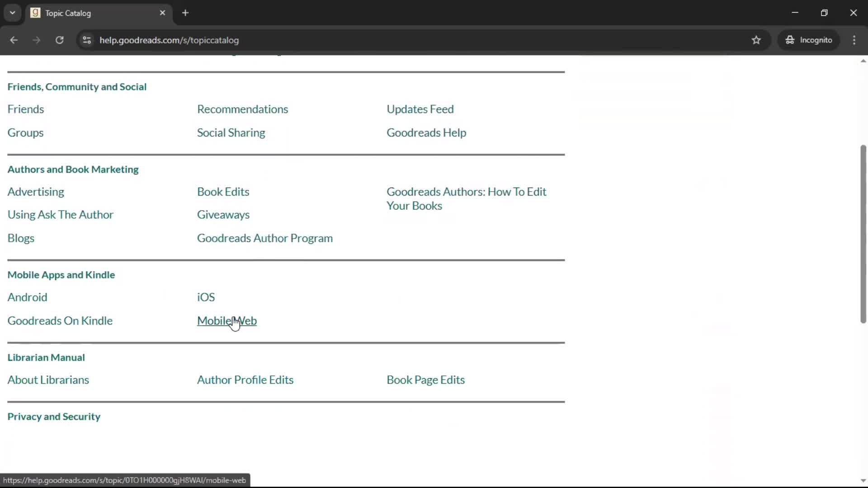Viewport: 868px width, 488px height.
Task: Open the Recommendations topic
Action: (242, 109)
